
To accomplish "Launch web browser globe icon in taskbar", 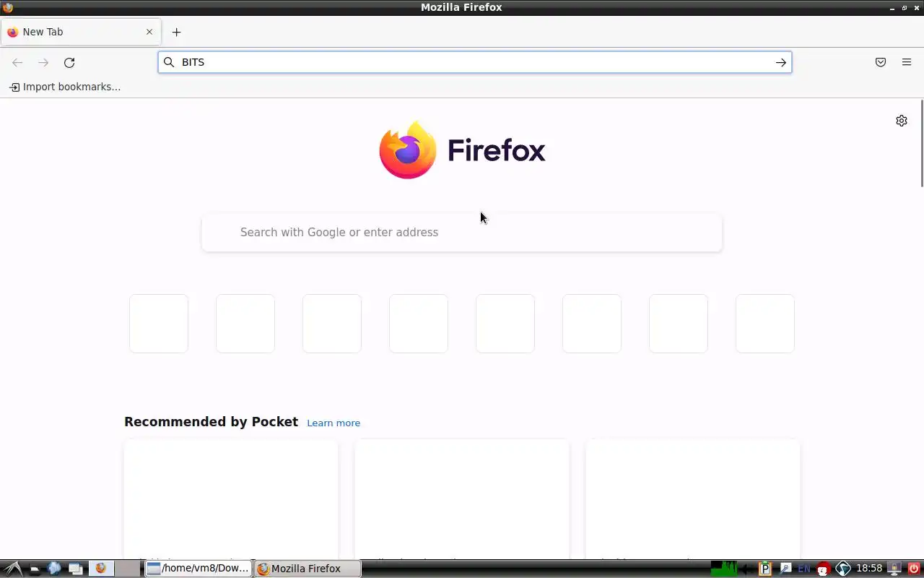I will [x=54, y=569].
